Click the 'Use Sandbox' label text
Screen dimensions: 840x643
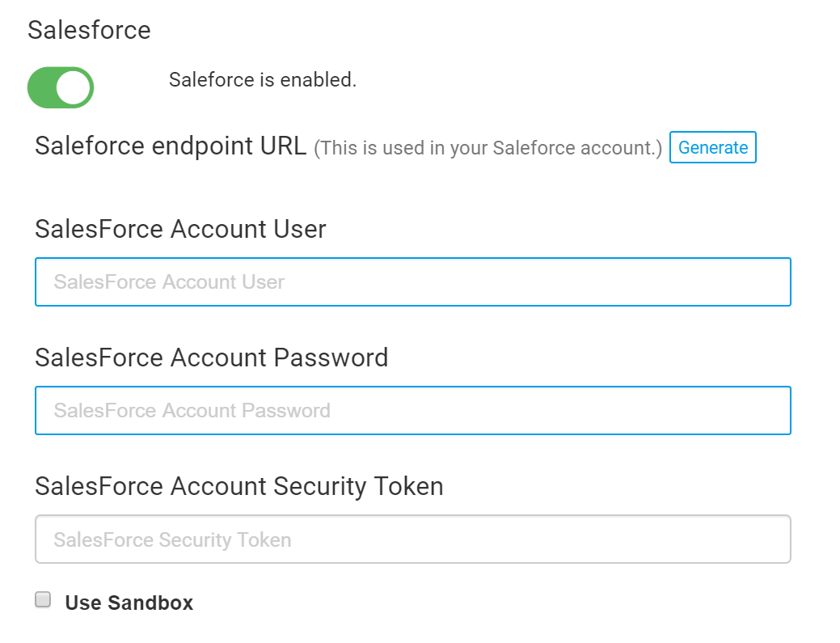[129, 603]
